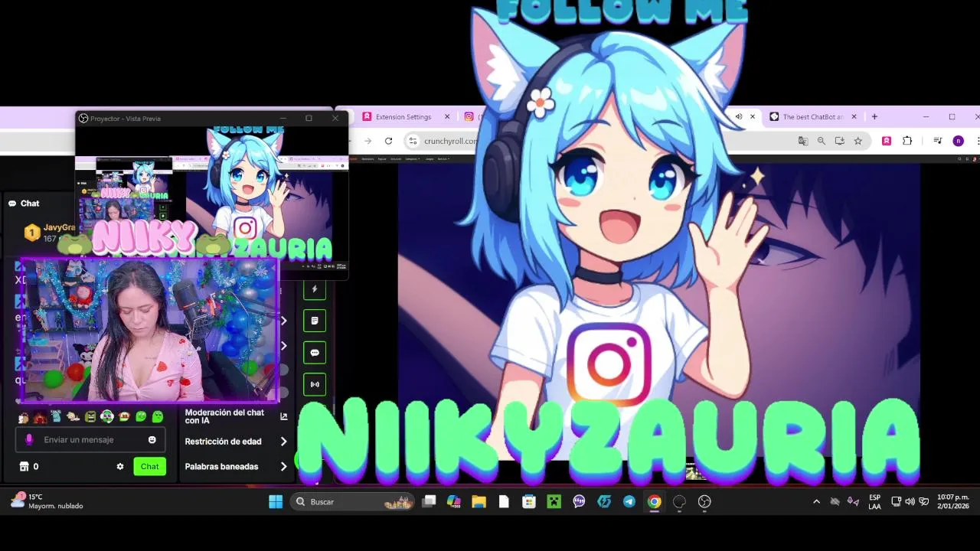Maximize the Proyector - Vista Previa window
Image resolution: width=980 pixels, height=551 pixels.
point(309,119)
